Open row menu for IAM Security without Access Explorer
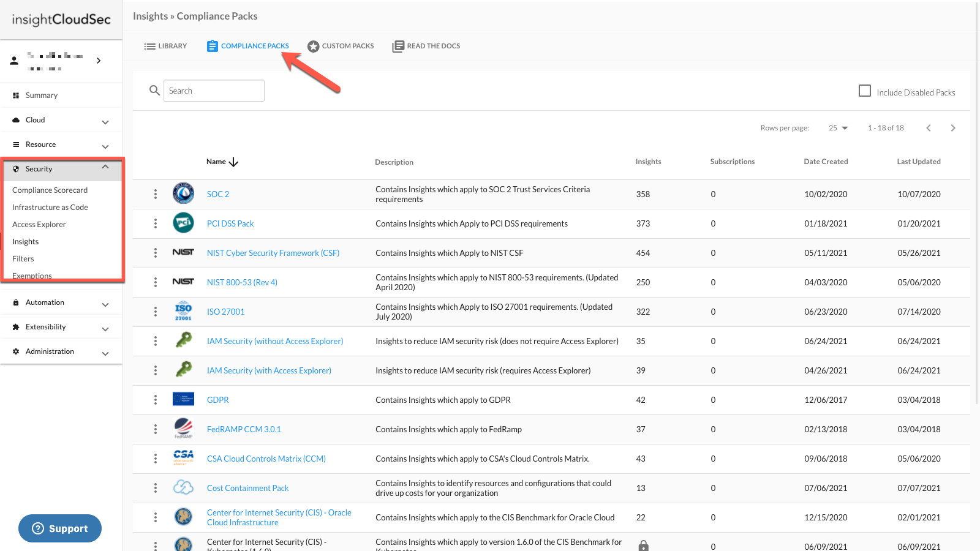Screen dimensions: 980x551 click(156, 341)
